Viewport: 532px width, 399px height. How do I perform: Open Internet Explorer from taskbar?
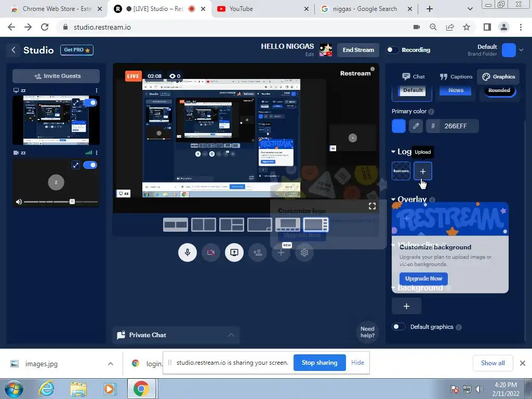[46, 389]
